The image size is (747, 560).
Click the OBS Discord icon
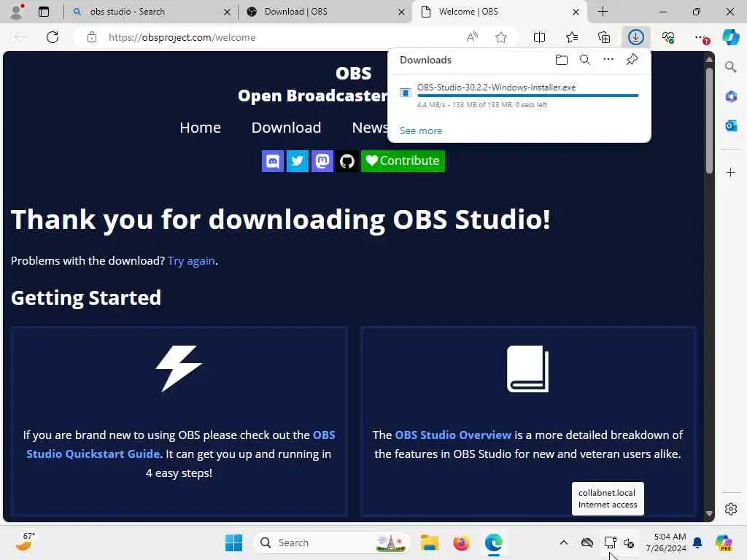pos(273,161)
